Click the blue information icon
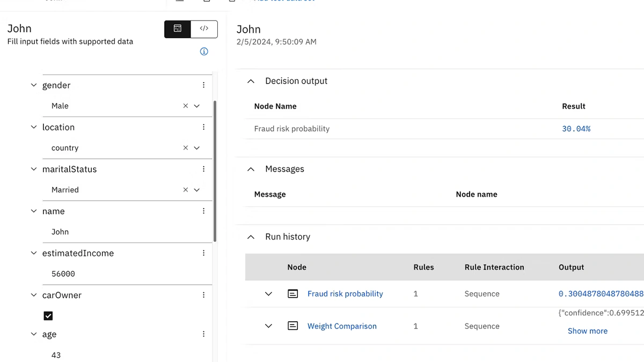This screenshot has width=644, height=362. (x=204, y=51)
